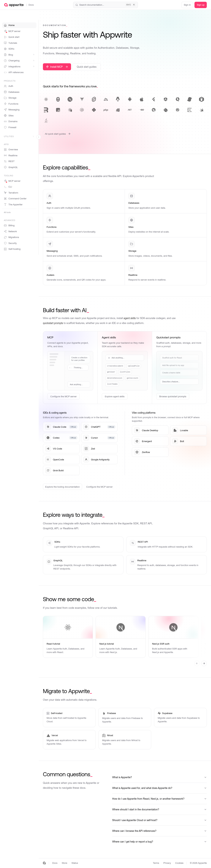Collapse the docs sidebar with chevron button
The image size is (211, 868).
(x=39, y=137)
